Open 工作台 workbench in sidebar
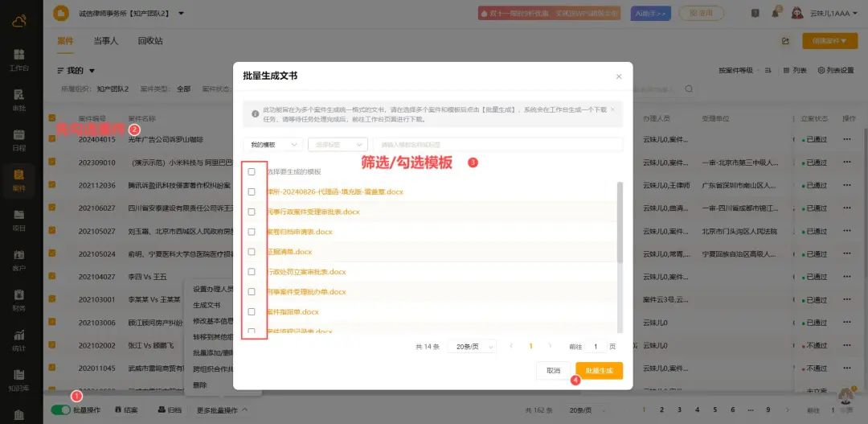The width and height of the screenshot is (868, 424). [19, 59]
